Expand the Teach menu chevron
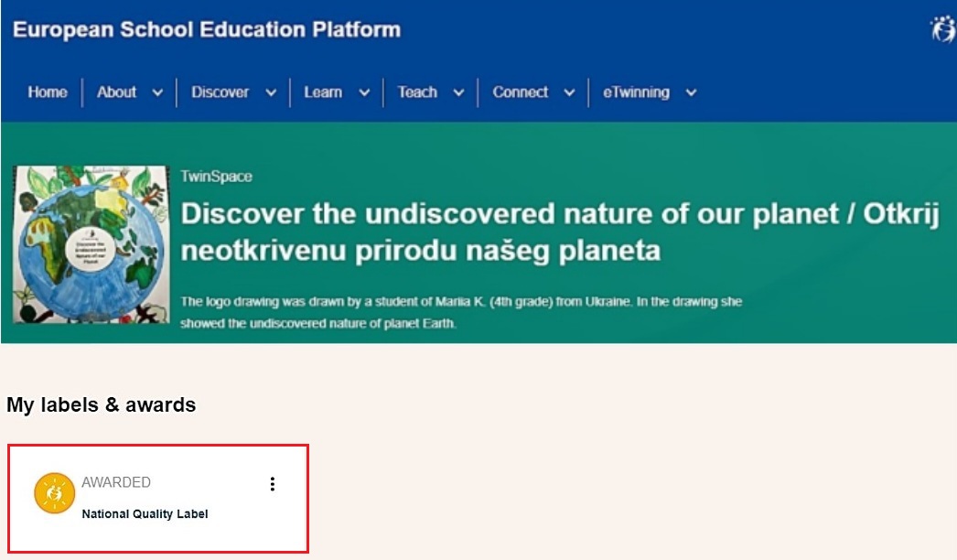Viewport: 957px width, 560px height. [x=459, y=92]
